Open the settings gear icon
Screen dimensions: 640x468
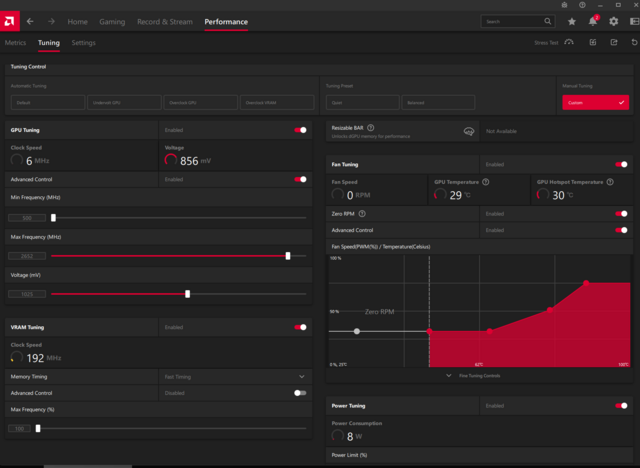click(x=615, y=21)
